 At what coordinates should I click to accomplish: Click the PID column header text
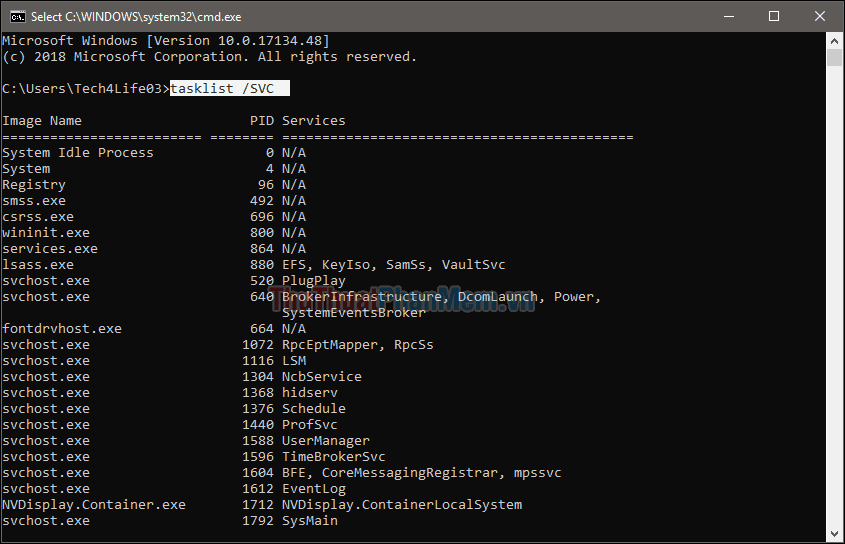[261, 121]
